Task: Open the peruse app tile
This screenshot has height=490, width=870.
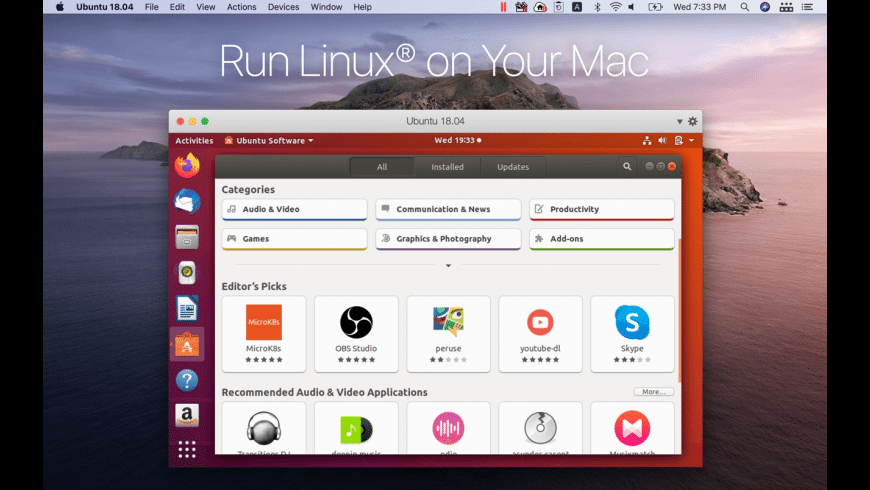Action: click(x=448, y=334)
